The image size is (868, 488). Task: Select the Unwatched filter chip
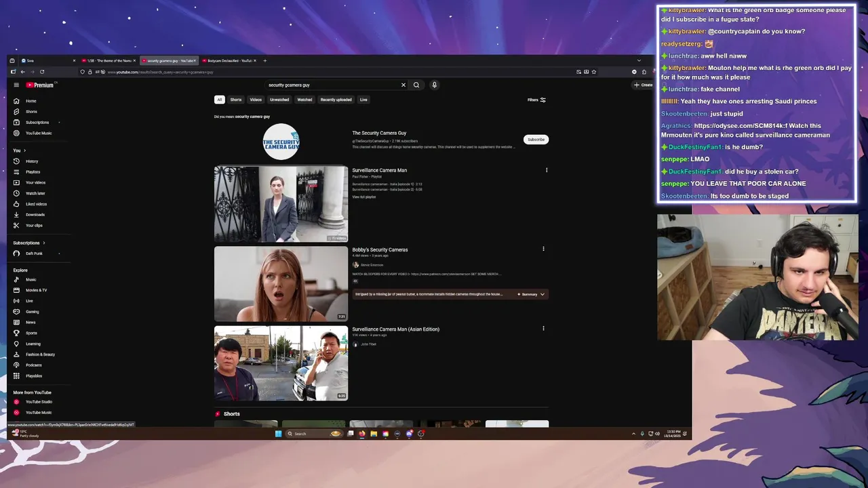(279, 100)
